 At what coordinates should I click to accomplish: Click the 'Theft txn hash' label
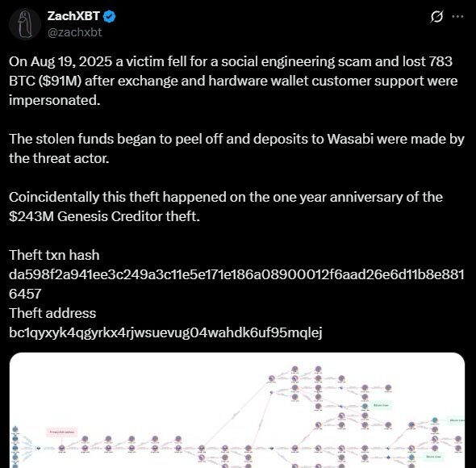pos(54,255)
